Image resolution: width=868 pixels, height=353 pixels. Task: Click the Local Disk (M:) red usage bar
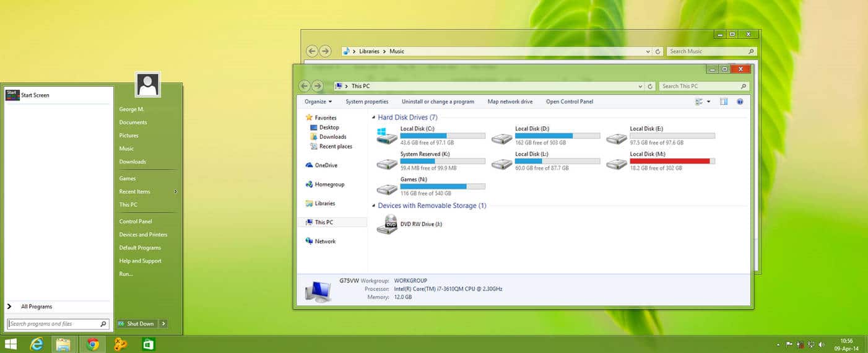pyautogui.click(x=669, y=161)
